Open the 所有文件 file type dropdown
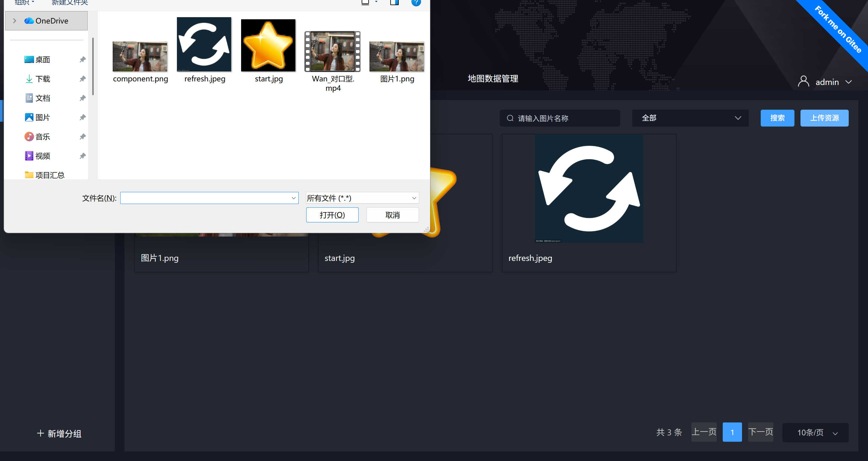Viewport: 868px width, 461px height. coord(362,198)
